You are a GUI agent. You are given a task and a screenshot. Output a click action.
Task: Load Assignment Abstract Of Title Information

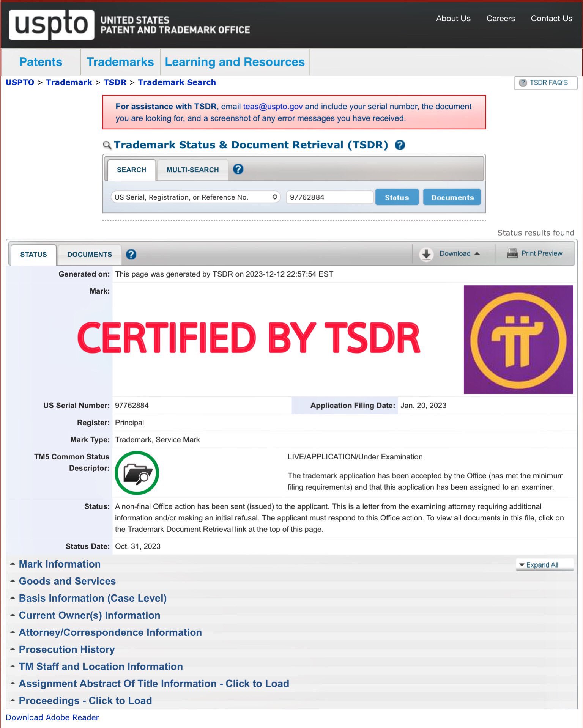pyautogui.click(x=154, y=684)
